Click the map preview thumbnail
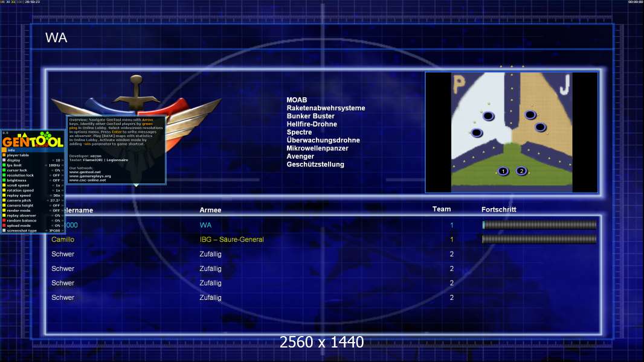The width and height of the screenshot is (644, 362). point(512,132)
